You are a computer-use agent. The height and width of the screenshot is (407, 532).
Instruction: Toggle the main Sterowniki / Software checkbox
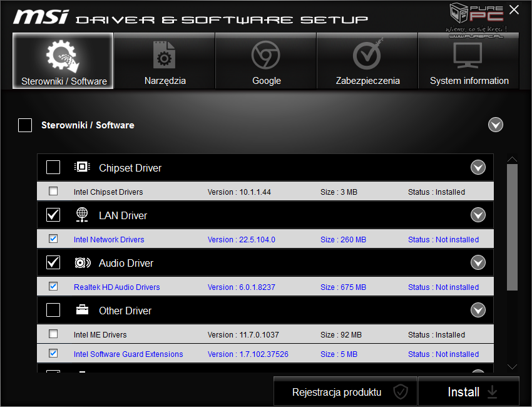click(x=25, y=125)
